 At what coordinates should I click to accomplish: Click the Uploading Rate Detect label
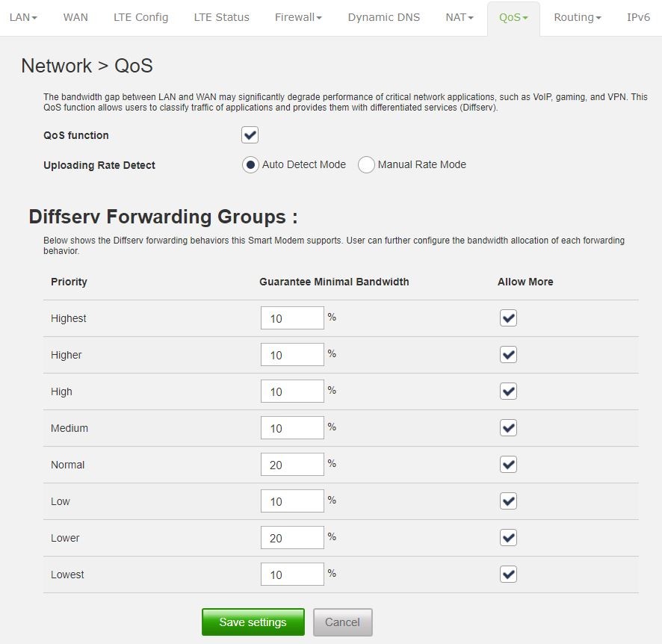[x=99, y=165]
